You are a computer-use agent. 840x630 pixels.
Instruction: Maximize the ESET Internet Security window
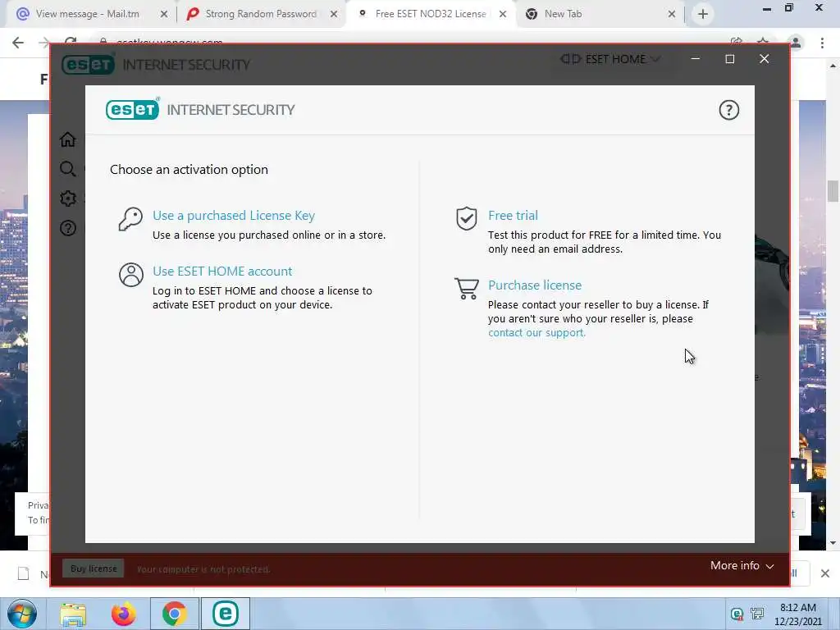729,59
